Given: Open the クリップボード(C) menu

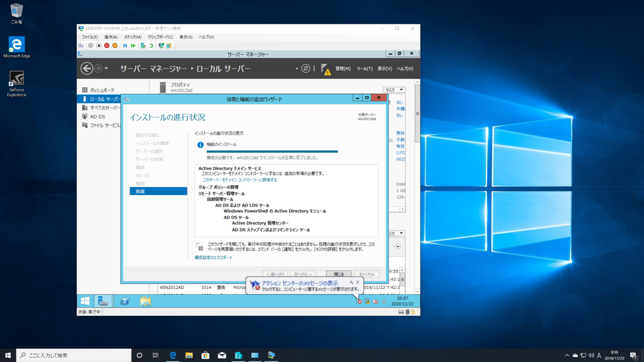Looking at the screenshot, I should coord(160,37).
